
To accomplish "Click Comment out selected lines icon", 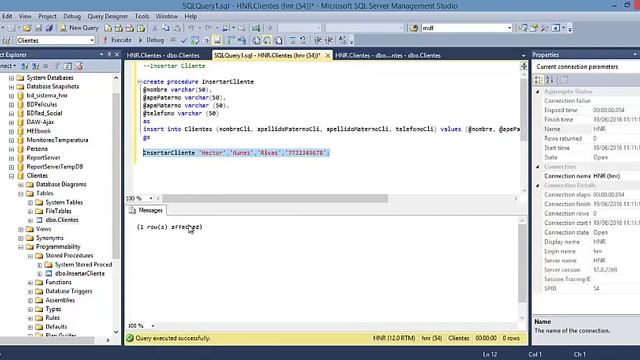I will 292,40.
